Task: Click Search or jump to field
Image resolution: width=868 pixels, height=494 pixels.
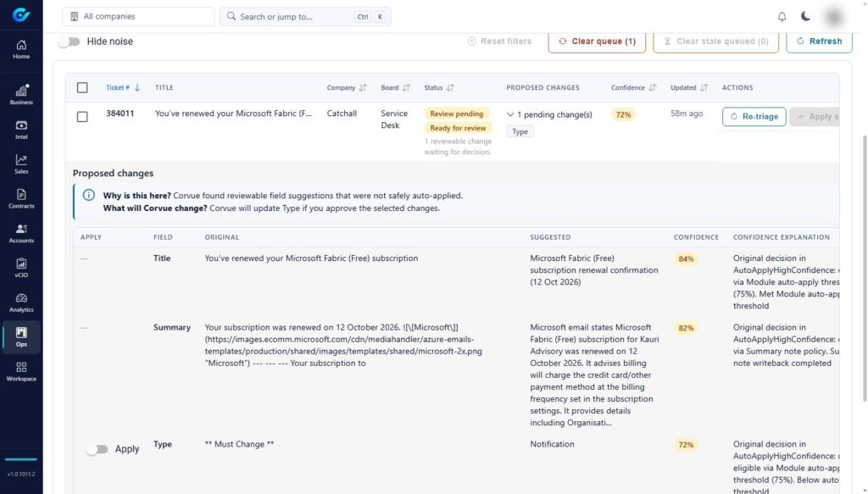Action: click(x=305, y=17)
